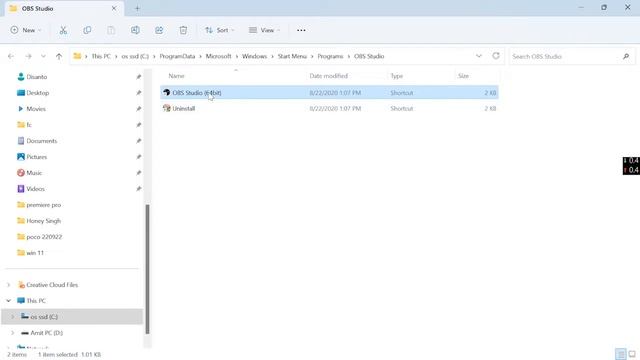Sort by Type column header
Viewport: 640px width, 360px height.
pos(397,76)
